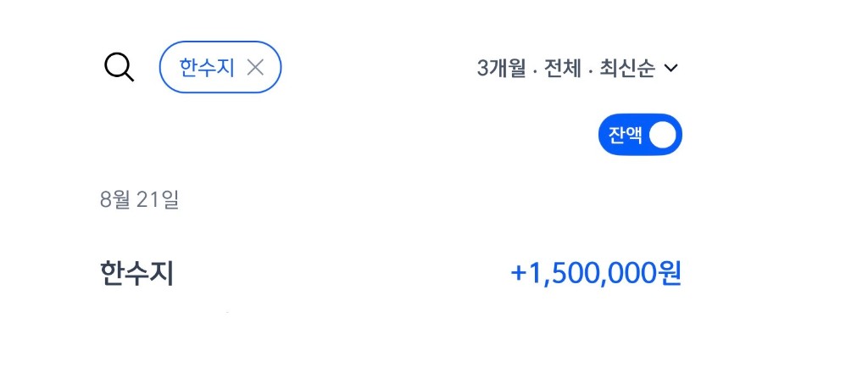The height and width of the screenshot is (390, 868).
Task: Open the 3개월 period filter
Action: pos(501,68)
